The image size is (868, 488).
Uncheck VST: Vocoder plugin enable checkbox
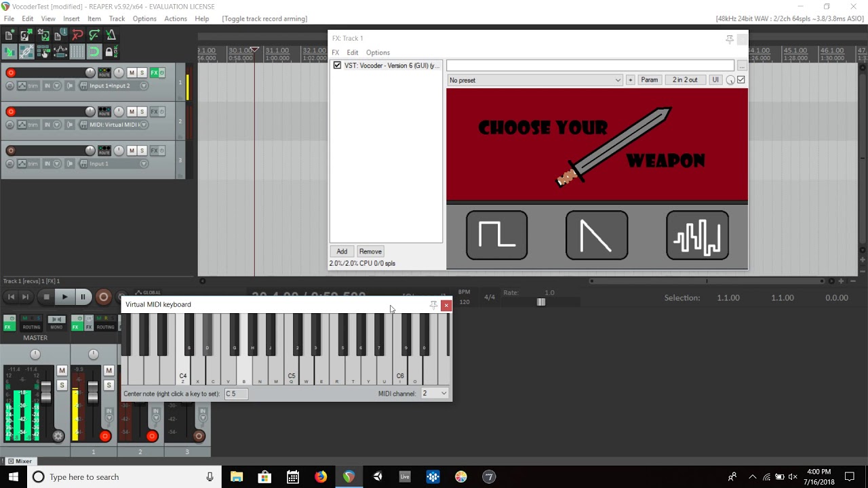pos(337,66)
